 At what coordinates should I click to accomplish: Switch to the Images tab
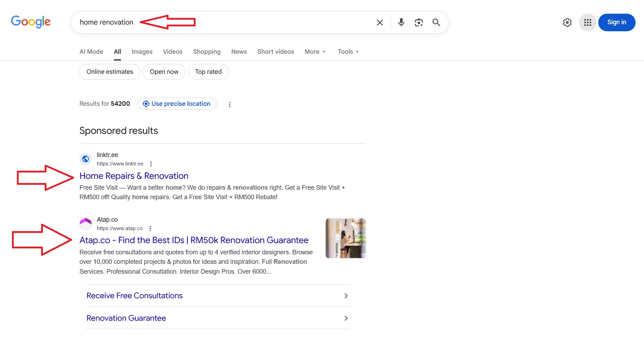tap(142, 52)
